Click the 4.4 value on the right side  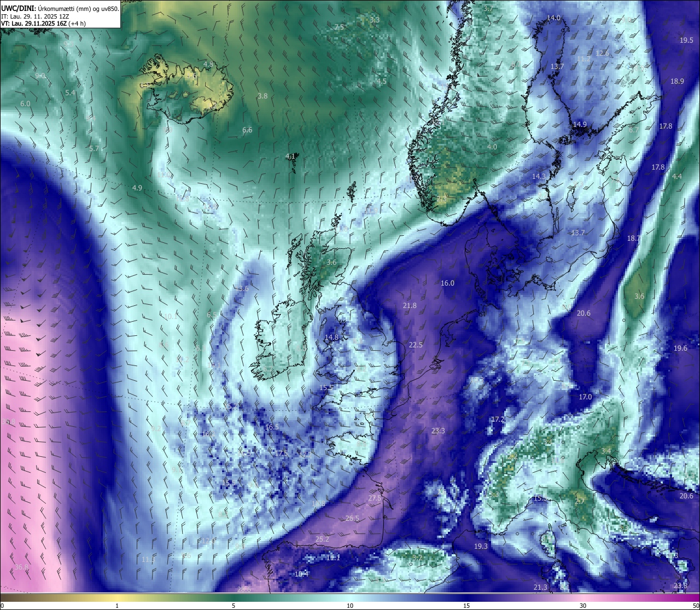point(677,176)
